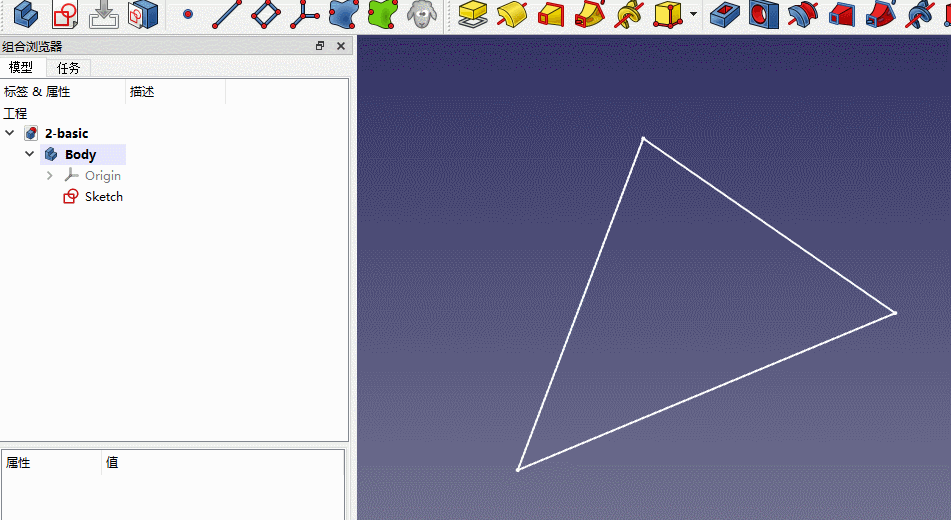This screenshot has width=951, height=520.
Task: Click the Create Sketch toolbar icon
Action: 65,14
